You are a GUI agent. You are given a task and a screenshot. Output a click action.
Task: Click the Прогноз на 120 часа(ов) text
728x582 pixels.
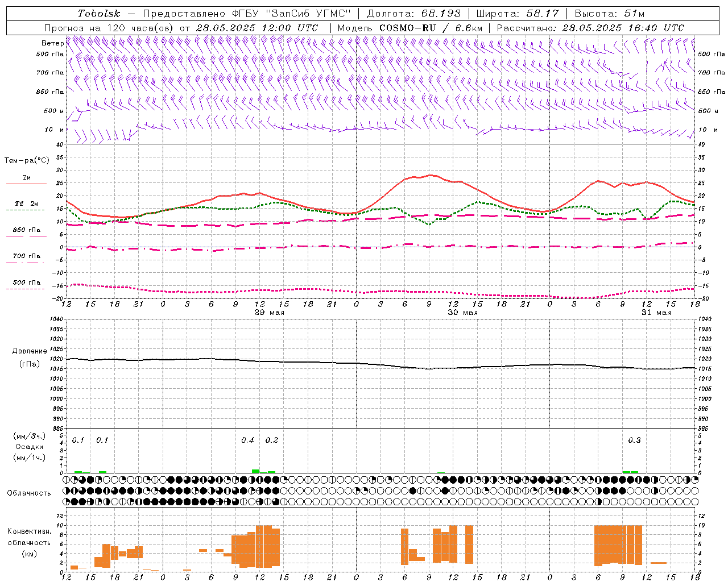click(x=110, y=28)
